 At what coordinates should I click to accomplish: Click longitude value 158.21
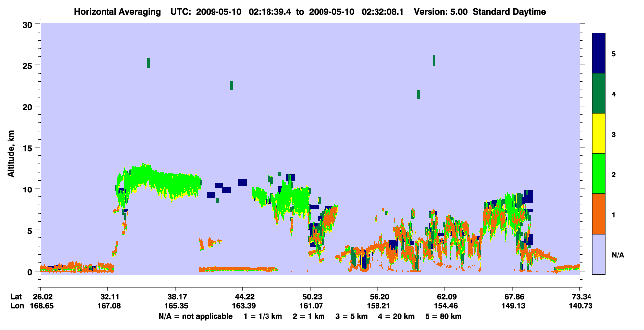377,306
